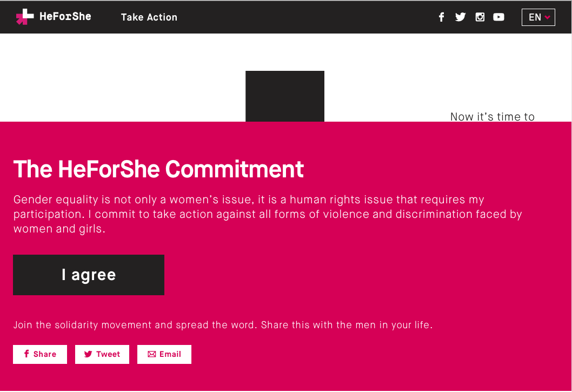Click the Email share button
The height and width of the screenshot is (392, 572).
pyautogui.click(x=164, y=354)
